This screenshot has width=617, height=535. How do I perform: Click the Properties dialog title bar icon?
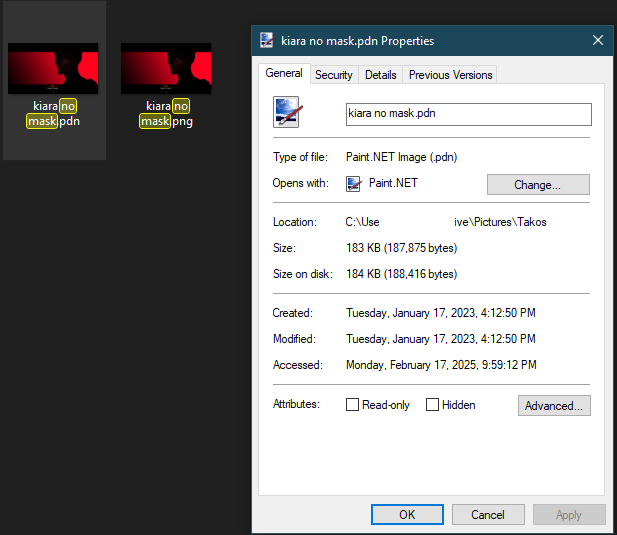point(267,41)
